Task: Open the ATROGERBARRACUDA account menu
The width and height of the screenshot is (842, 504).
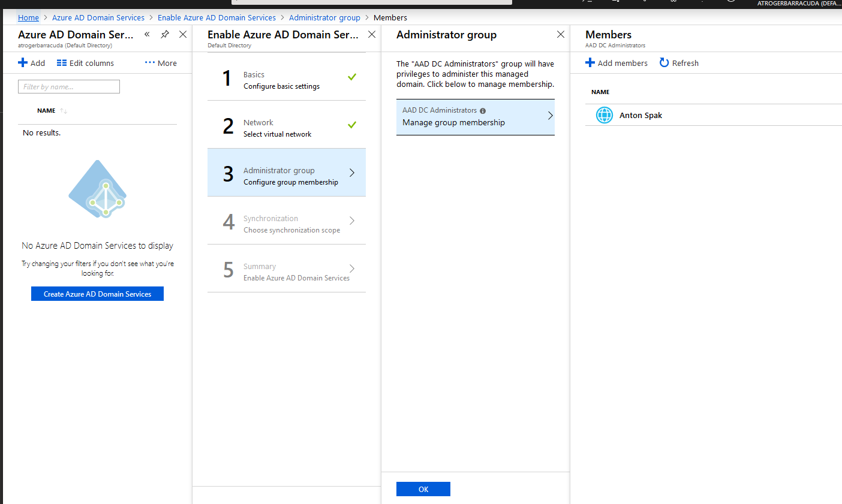Action: (x=799, y=4)
